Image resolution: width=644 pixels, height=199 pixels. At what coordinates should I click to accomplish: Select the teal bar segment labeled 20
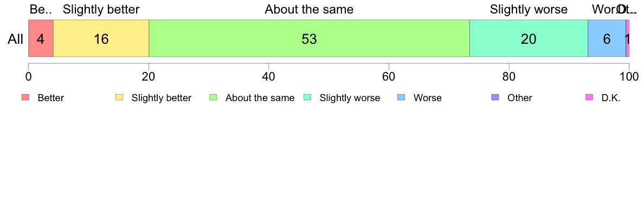529,38
